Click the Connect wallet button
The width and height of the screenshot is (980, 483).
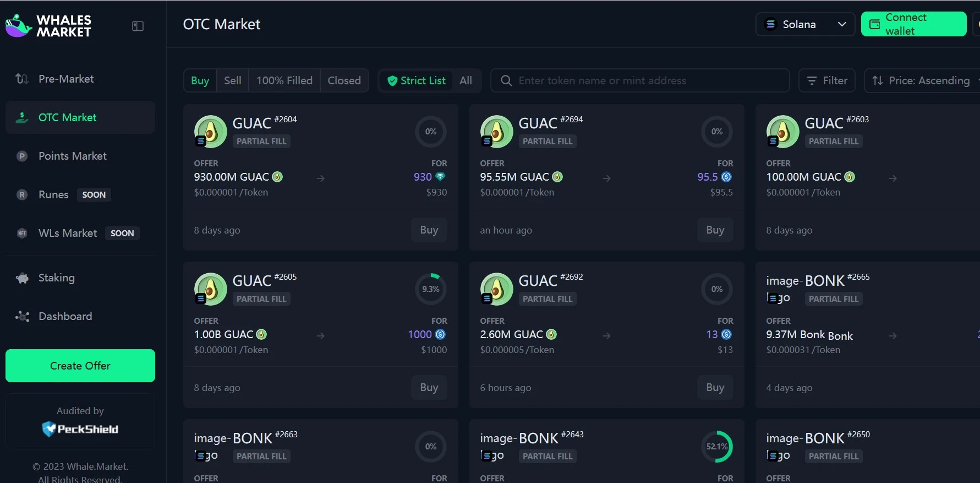[913, 24]
